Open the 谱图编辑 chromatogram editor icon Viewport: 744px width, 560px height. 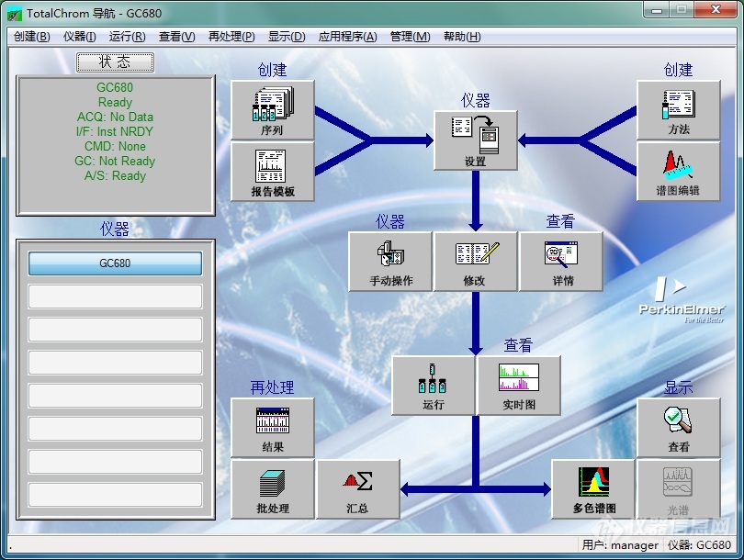pyautogui.click(x=678, y=171)
